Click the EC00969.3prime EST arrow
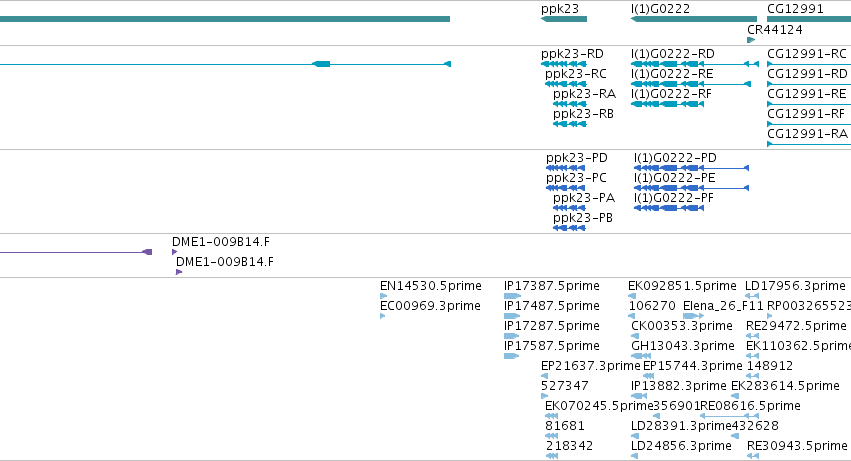The height and width of the screenshot is (461, 851). click(383, 316)
